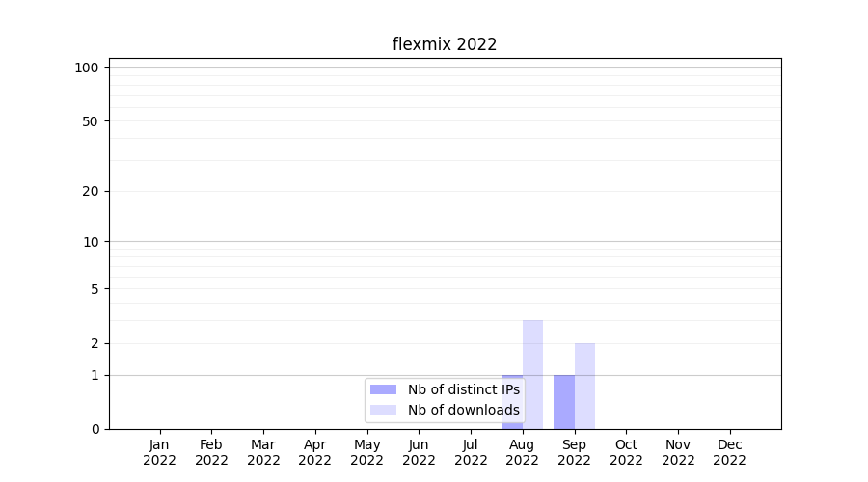This screenshot has height=482, width=868.
Task: Click the Nb of distinct IPs legend label
Action: point(463,389)
